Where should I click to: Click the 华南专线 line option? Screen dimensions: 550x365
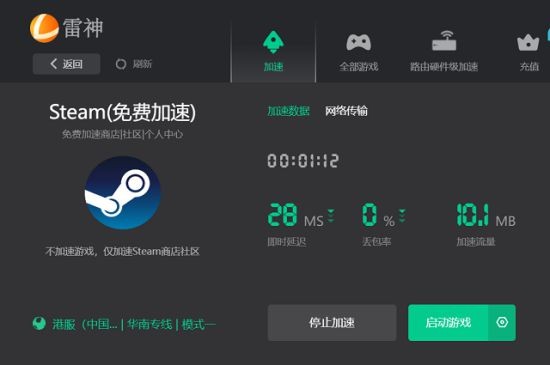[x=150, y=324]
